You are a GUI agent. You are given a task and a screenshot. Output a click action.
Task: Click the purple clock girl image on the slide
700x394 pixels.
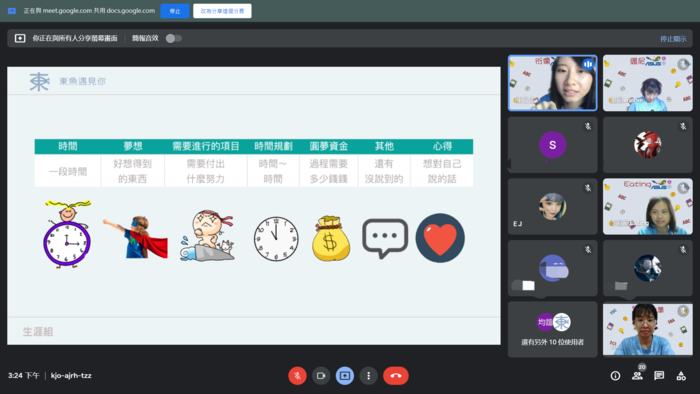[67, 234]
